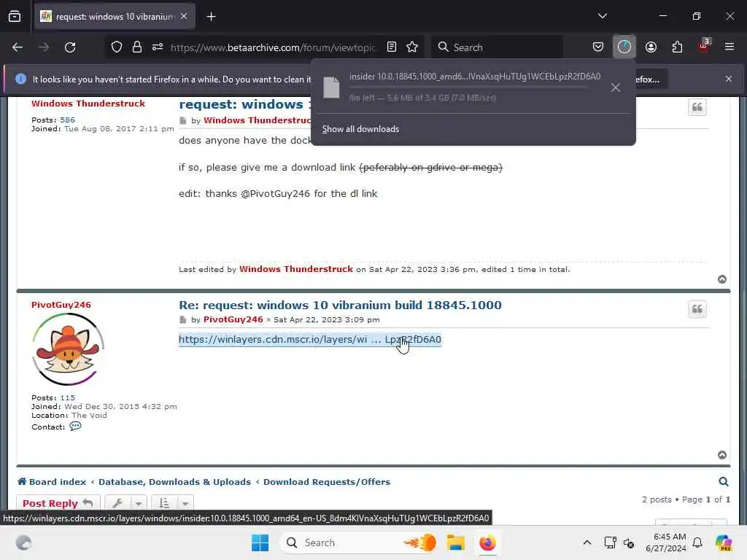Image resolution: width=747 pixels, height=560 pixels.
Task: Open site permissions icon in address bar
Action: [158, 47]
